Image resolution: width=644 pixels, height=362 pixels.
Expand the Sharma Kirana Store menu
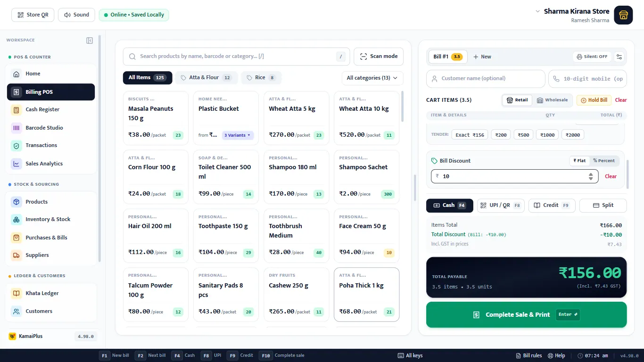[537, 11]
